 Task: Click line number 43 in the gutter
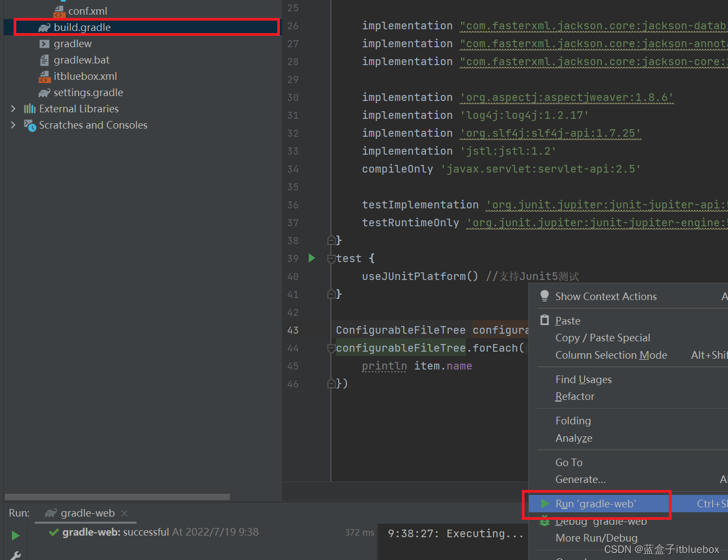pyautogui.click(x=293, y=330)
